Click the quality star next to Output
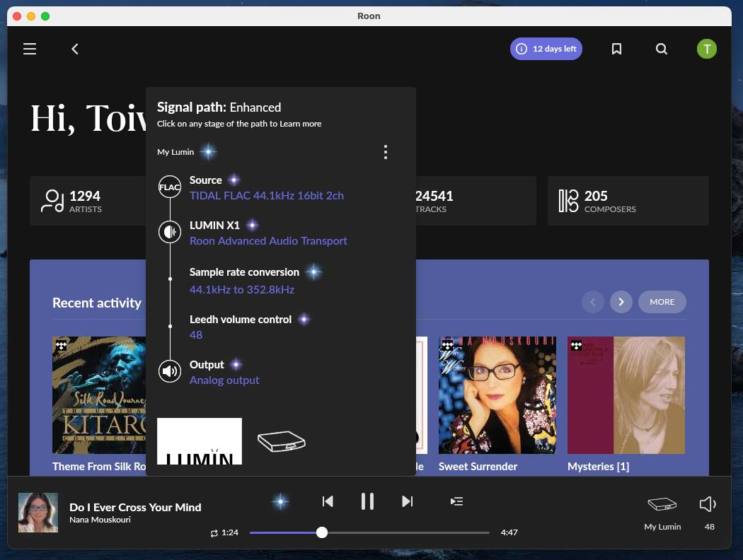Screen dimensions: 743x560 click(x=236, y=365)
